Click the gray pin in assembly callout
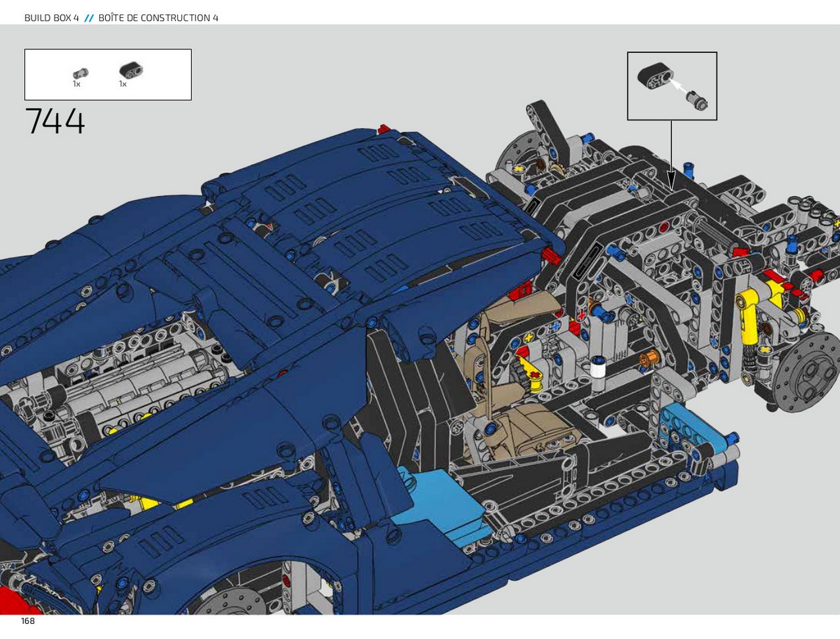Image resolution: width=840 pixels, height=639 pixels. 696,100
